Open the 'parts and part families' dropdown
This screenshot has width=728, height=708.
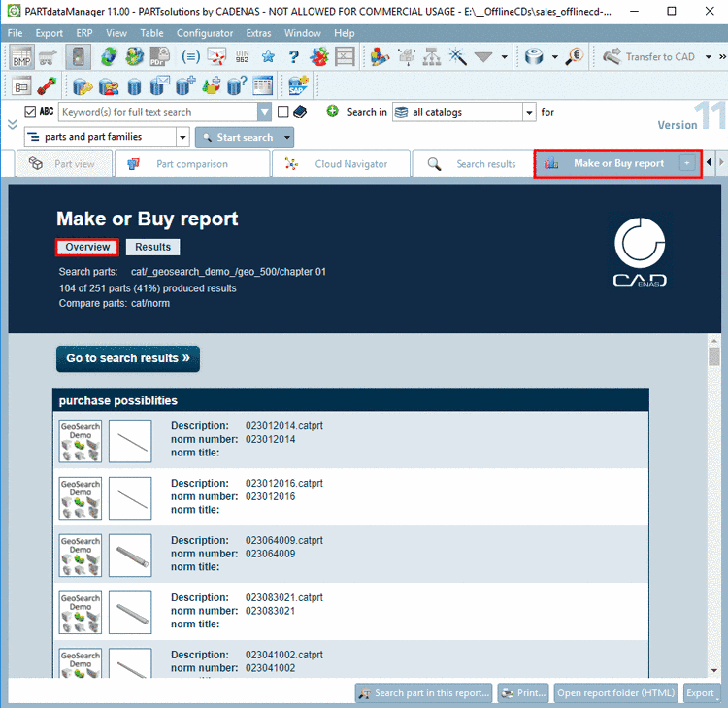pos(182,137)
